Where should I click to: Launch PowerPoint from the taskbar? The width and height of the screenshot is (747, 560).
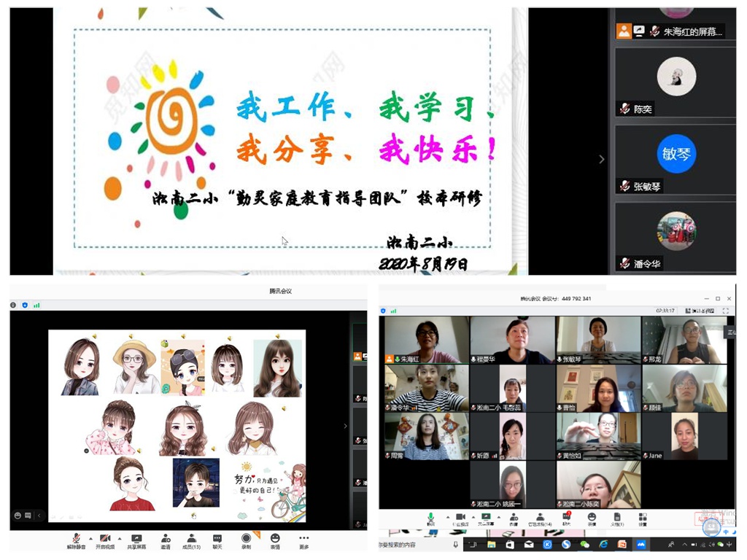(622, 545)
